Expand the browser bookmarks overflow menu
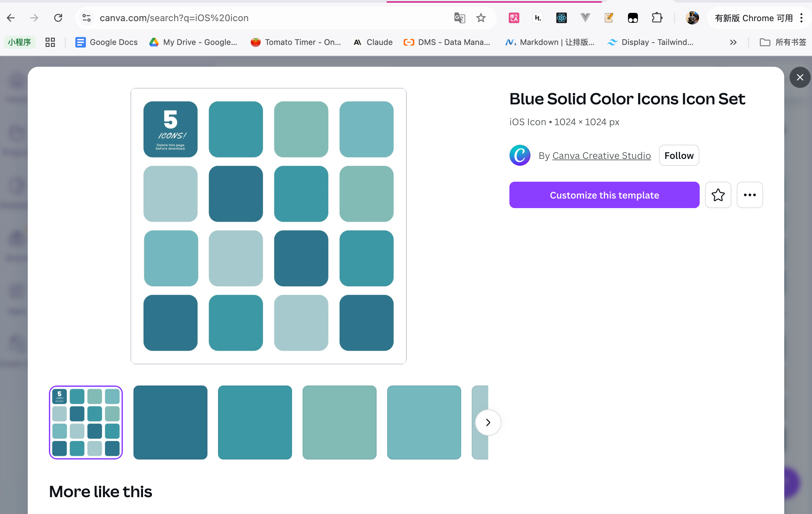812x514 pixels. tap(733, 41)
